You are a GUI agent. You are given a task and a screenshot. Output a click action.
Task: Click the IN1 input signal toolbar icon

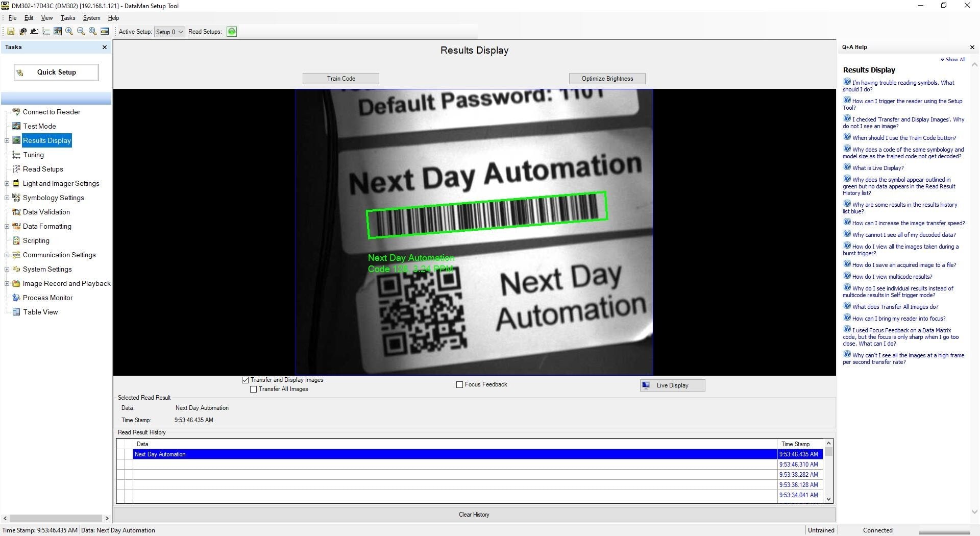(34, 32)
